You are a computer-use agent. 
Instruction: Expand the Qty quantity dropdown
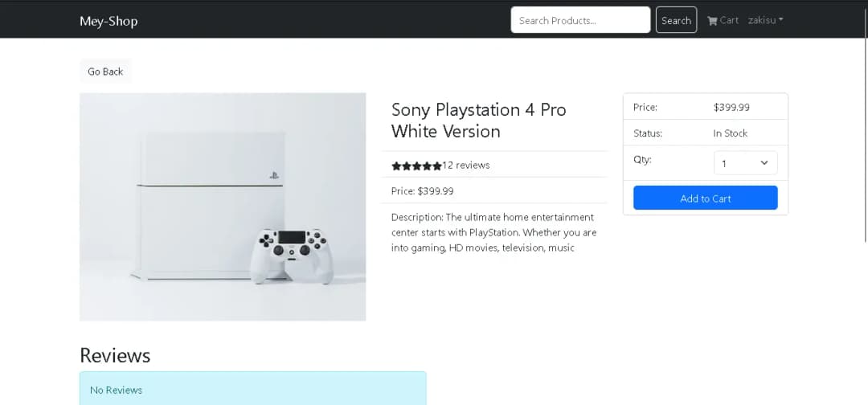[745, 163]
